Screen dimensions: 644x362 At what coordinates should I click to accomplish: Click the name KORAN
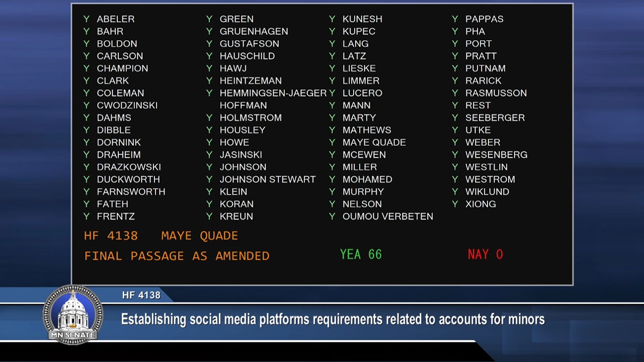pos(237,204)
